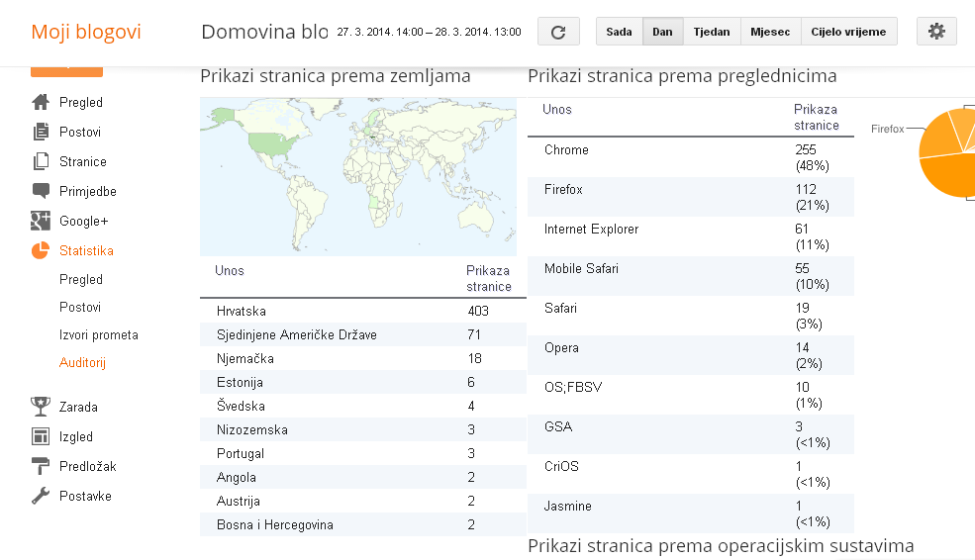Click the Firefox pie chart label

(887, 129)
